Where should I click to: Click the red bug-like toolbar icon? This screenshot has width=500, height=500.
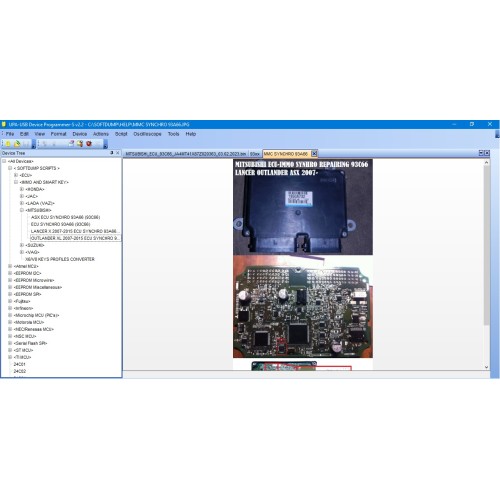coord(89,144)
